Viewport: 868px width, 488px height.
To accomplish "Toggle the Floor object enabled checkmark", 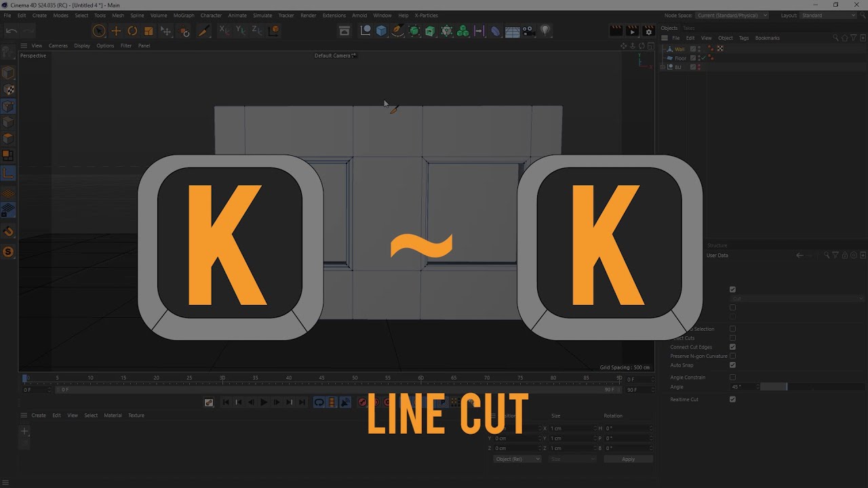I will tap(703, 58).
